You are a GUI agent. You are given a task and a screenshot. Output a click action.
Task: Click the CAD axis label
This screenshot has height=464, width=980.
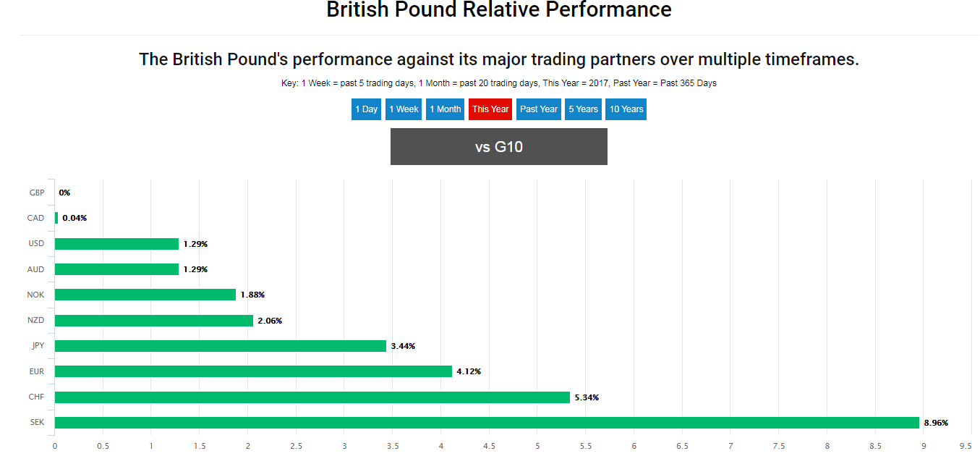coord(35,218)
